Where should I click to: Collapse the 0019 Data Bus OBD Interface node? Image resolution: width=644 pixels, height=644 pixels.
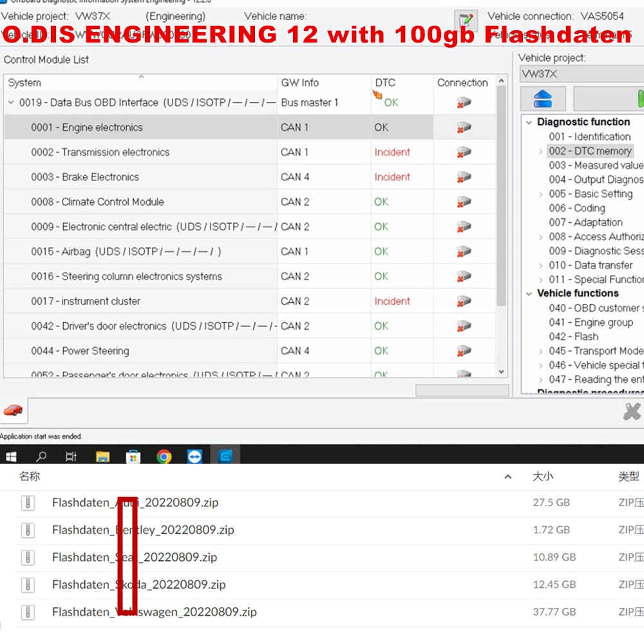[x=11, y=102]
